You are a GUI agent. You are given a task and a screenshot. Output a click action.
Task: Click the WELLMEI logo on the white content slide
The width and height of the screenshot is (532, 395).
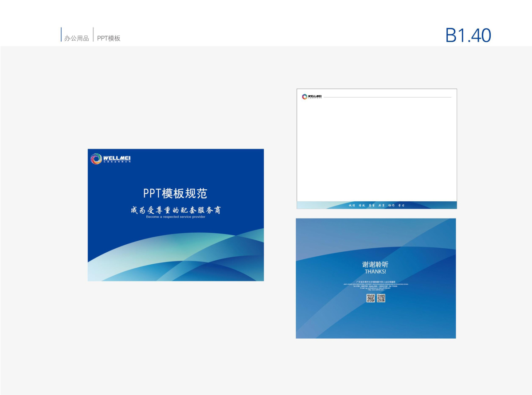click(x=312, y=97)
